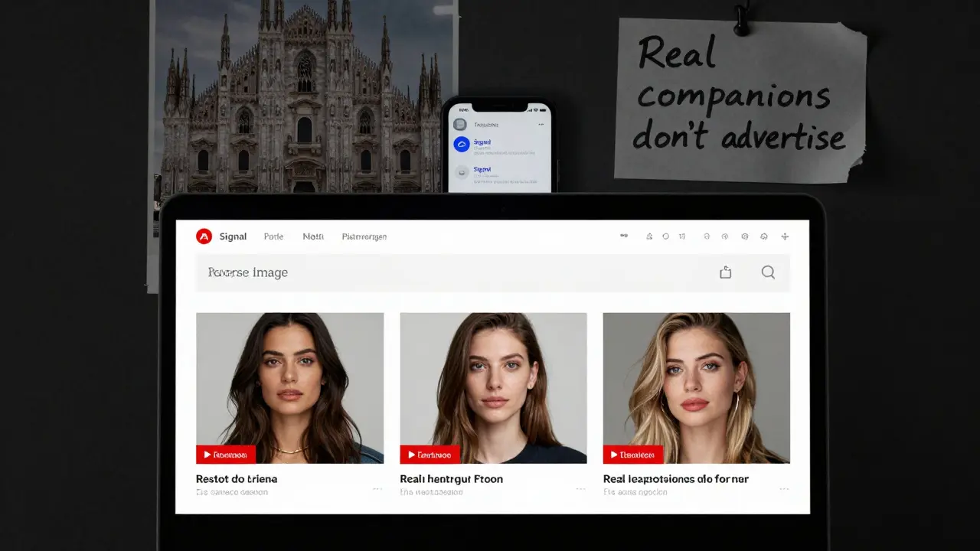Open the overflow menu for the first video
Image resolution: width=980 pixels, height=551 pixels.
(x=377, y=487)
